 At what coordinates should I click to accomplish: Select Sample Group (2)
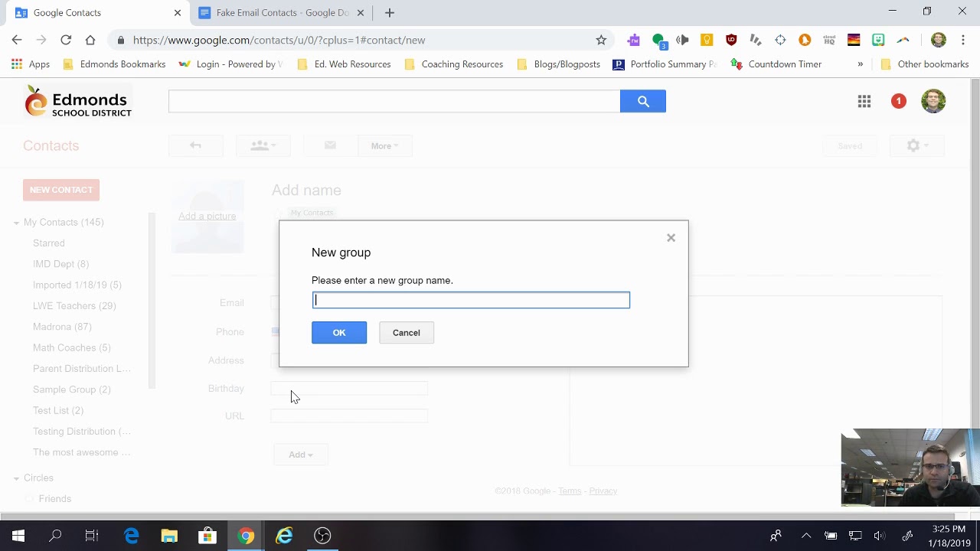pos(72,390)
